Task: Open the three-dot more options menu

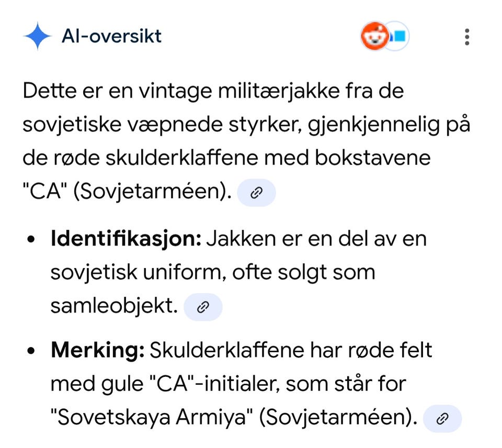Action: coord(466,37)
